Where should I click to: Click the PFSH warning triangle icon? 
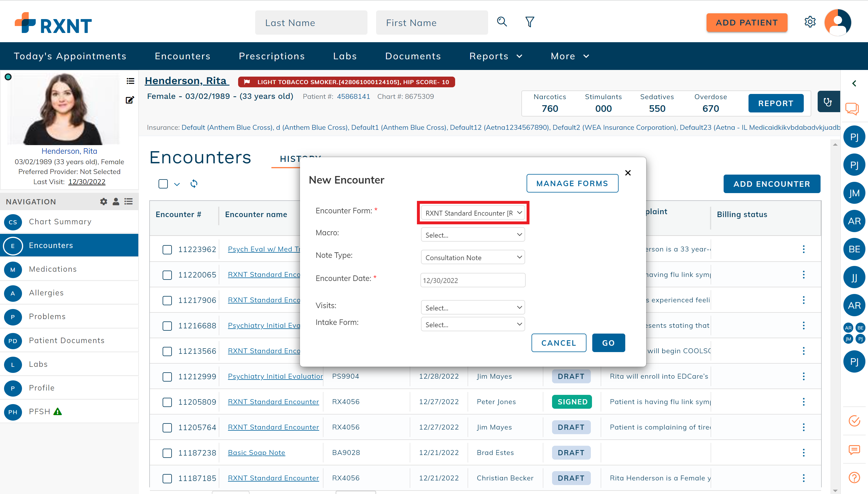click(58, 412)
